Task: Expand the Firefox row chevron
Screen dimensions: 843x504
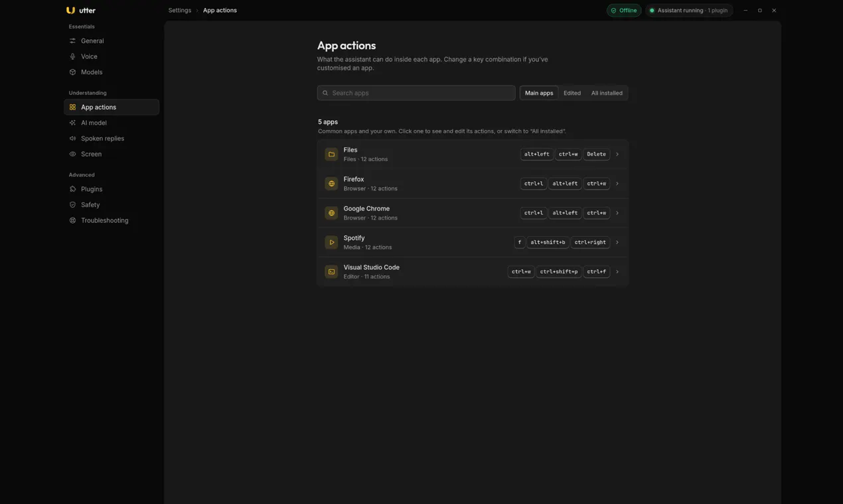Action: coord(617,184)
